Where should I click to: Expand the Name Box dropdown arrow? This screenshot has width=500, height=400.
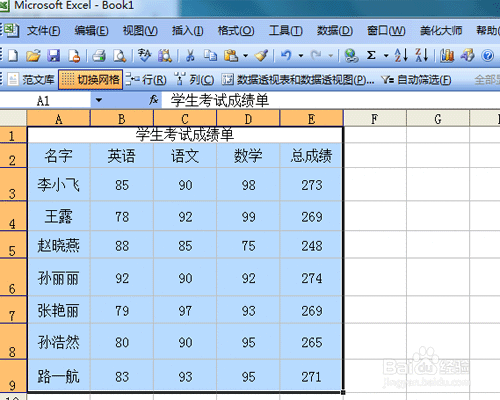99,100
